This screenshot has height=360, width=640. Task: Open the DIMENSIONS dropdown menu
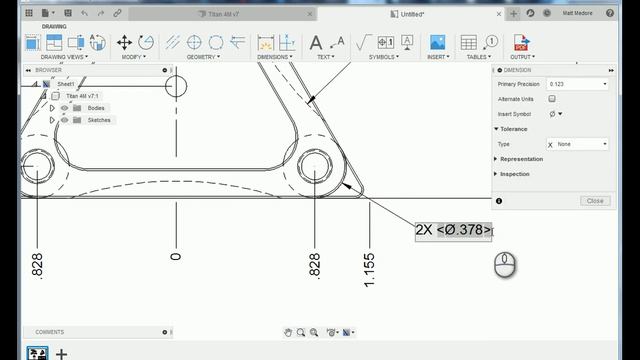point(275,57)
